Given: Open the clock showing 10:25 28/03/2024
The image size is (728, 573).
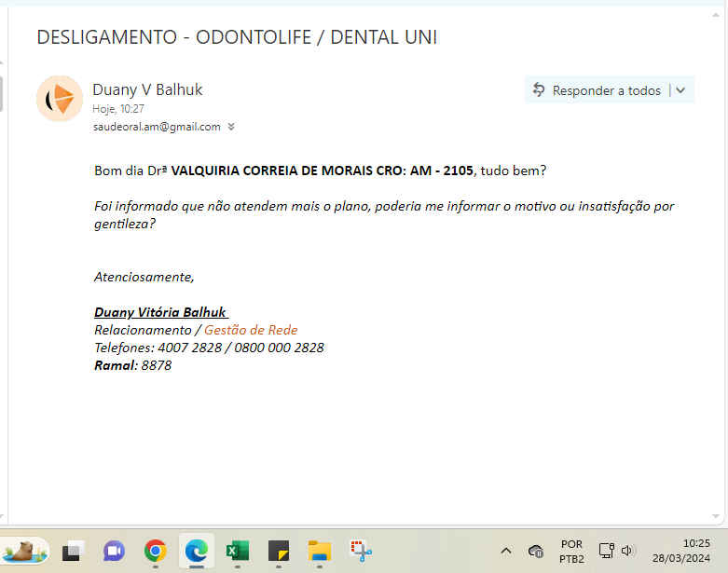Looking at the screenshot, I should pos(683,551).
